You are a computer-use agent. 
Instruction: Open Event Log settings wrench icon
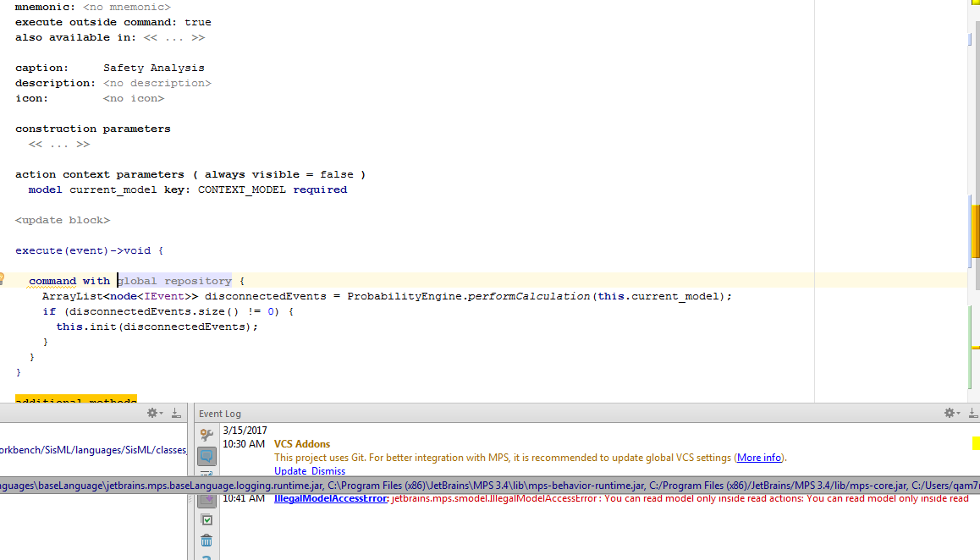click(x=206, y=435)
